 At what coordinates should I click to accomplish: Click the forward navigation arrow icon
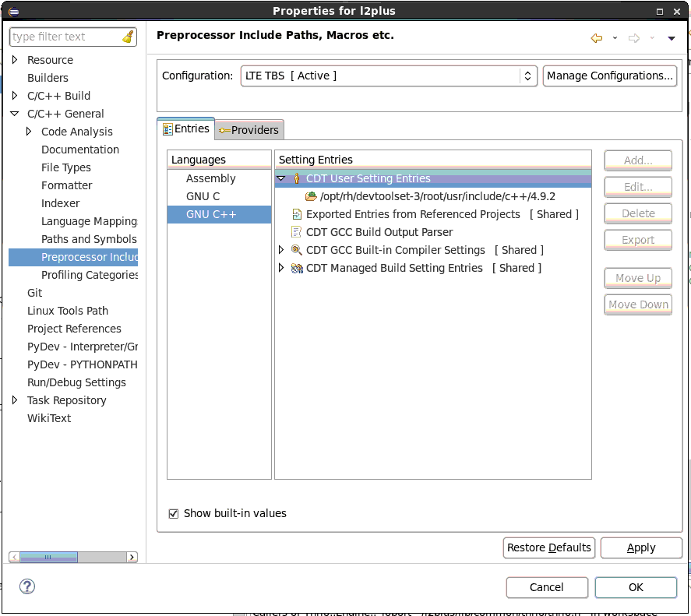(x=633, y=38)
